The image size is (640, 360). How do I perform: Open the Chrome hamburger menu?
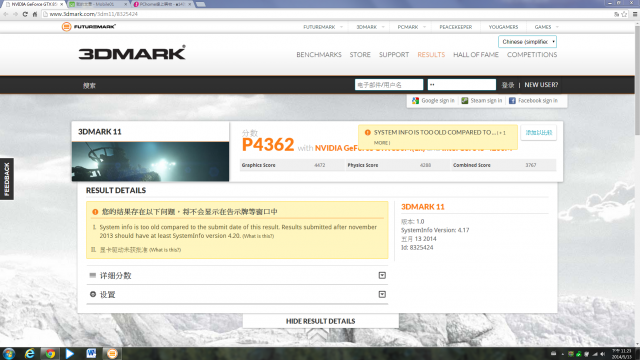click(635, 14)
